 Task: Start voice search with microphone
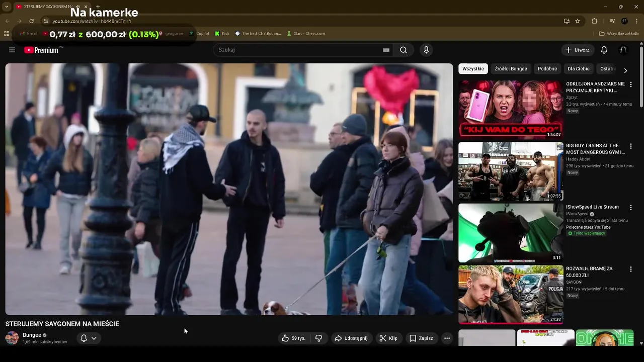click(x=426, y=50)
